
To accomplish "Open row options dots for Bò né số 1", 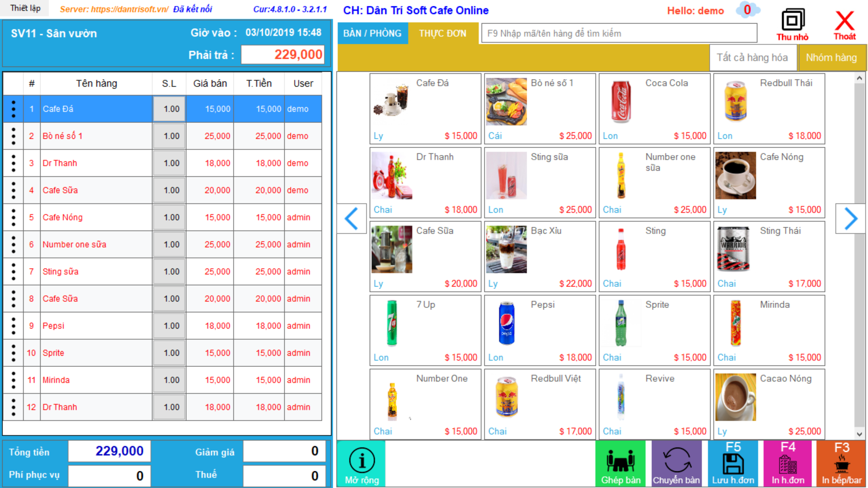I will pos(13,136).
